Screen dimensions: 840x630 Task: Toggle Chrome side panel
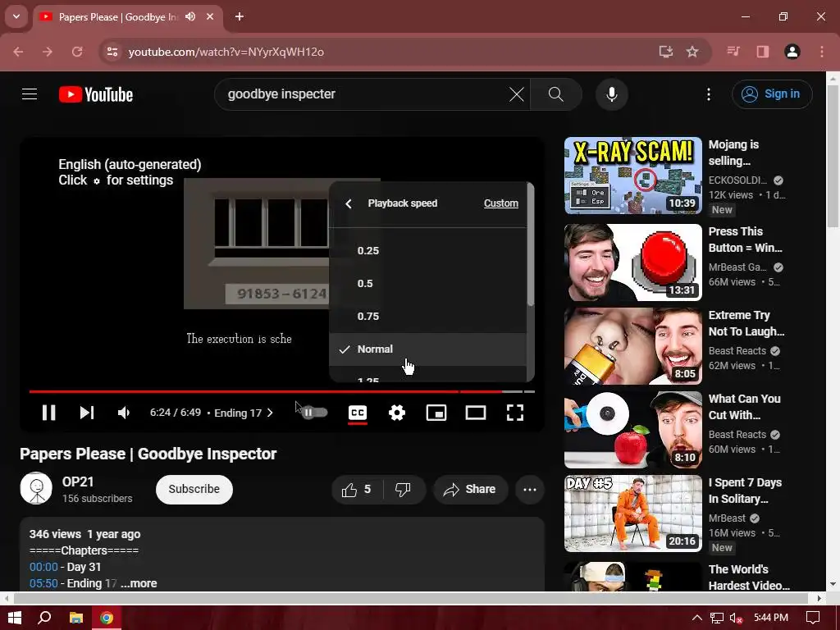763,52
